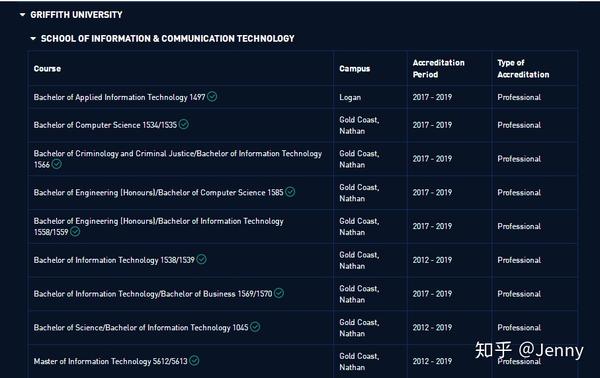
Task: Click checkmark icon after Business 1569/1570 course
Action: [x=279, y=293]
